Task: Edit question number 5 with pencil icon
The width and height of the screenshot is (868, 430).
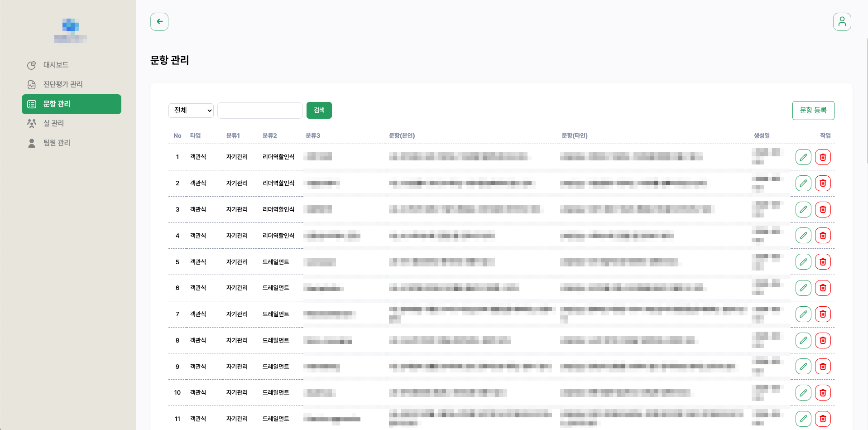Action: [803, 262]
